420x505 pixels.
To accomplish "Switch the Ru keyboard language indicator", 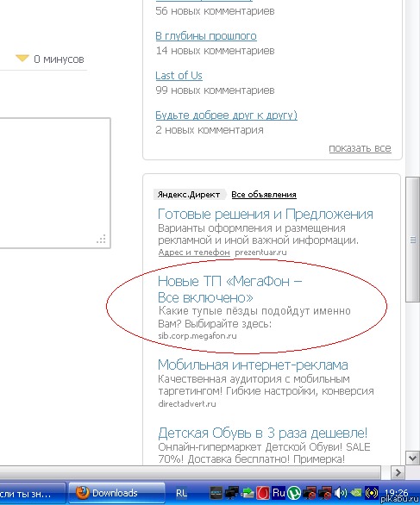I will point(279,493).
